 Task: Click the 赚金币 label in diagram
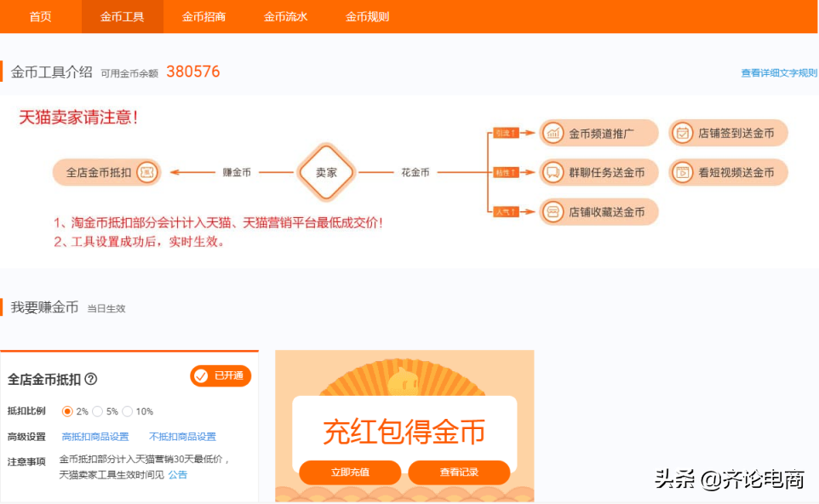237,172
